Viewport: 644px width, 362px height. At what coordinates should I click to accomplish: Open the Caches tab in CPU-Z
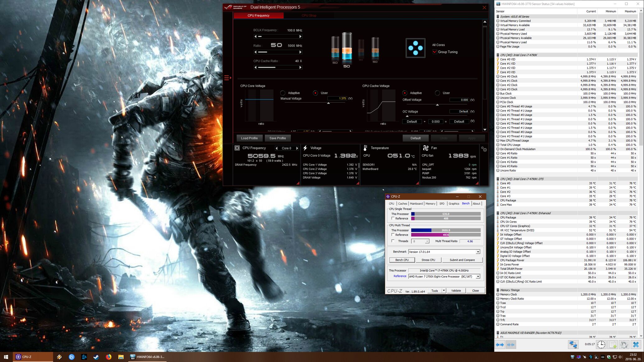(402, 204)
